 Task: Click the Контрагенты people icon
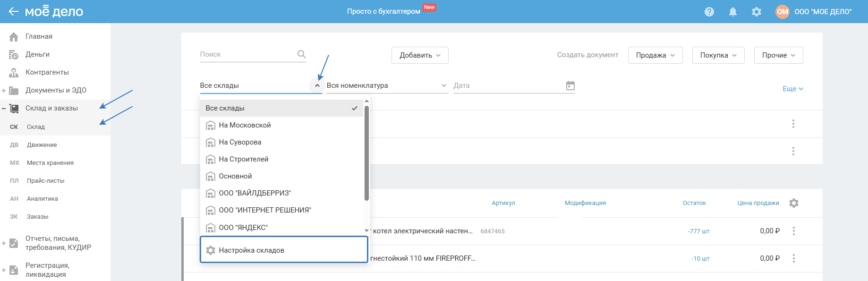click(x=14, y=72)
